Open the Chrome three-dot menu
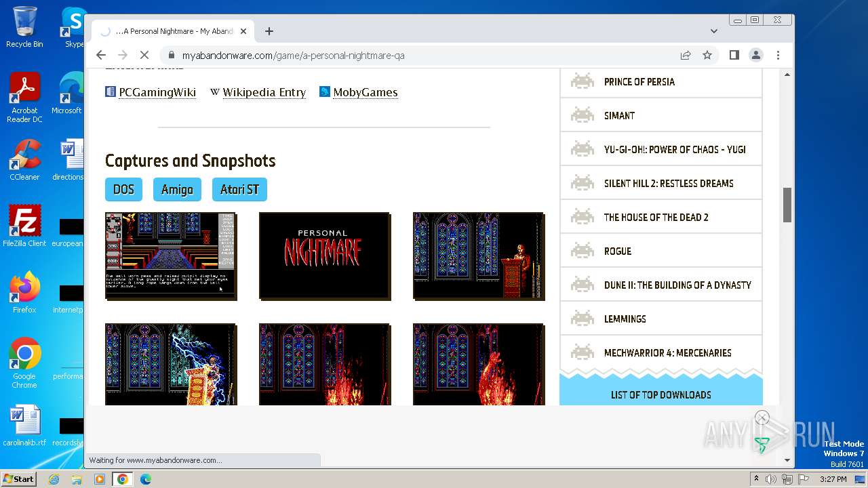This screenshot has width=868, height=488. click(778, 55)
